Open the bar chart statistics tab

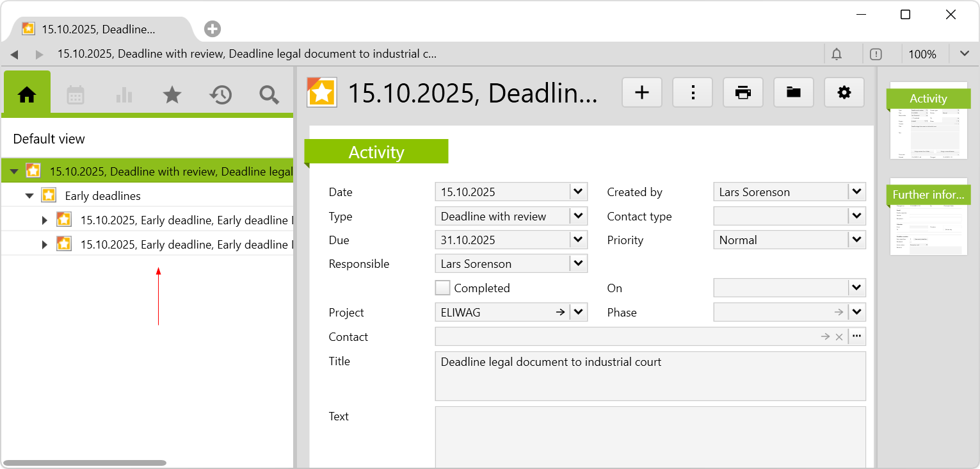click(124, 95)
